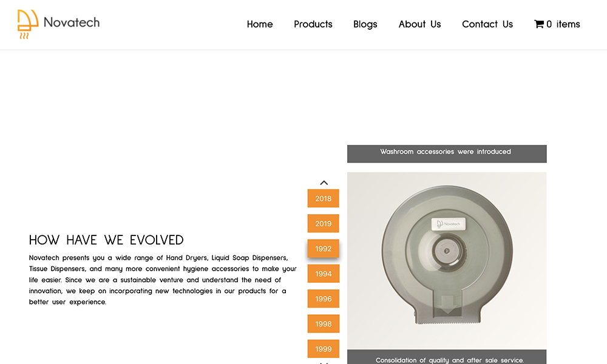Click the '0 items' cart label
This screenshot has height=364, width=607.
click(x=563, y=24)
